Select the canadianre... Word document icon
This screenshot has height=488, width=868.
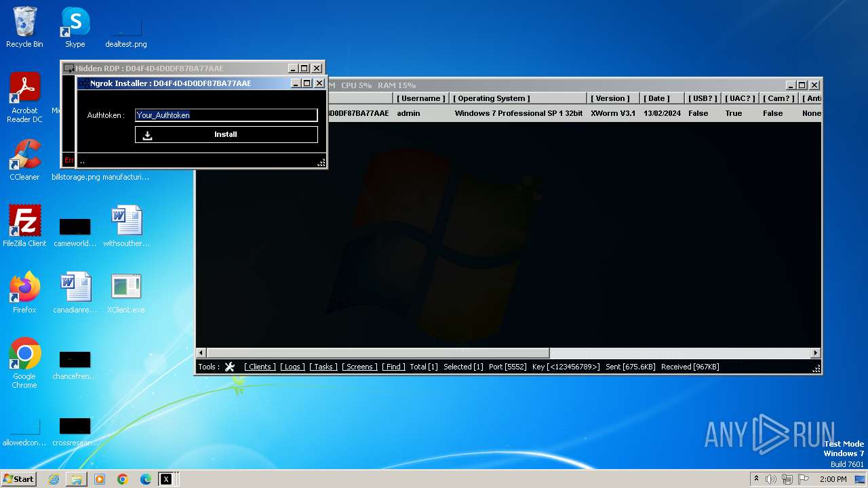coord(75,293)
